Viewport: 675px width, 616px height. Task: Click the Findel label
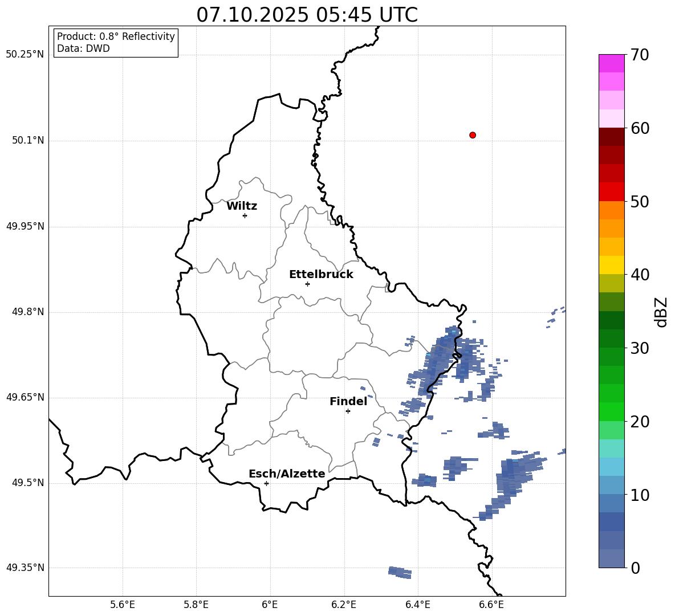coord(348,401)
